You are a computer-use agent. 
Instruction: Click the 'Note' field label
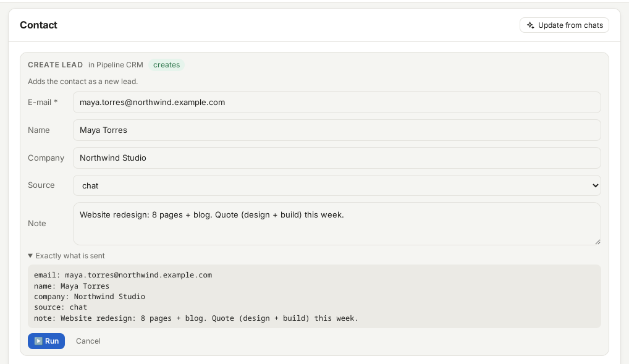tap(37, 224)
